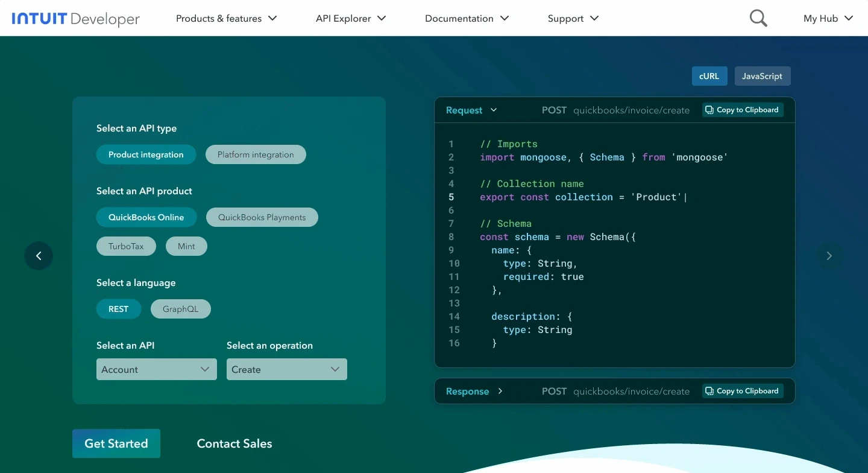This screenshot has height=473, width=868.
Task: Copy Response to clipboard
Action: coord(743,391)
